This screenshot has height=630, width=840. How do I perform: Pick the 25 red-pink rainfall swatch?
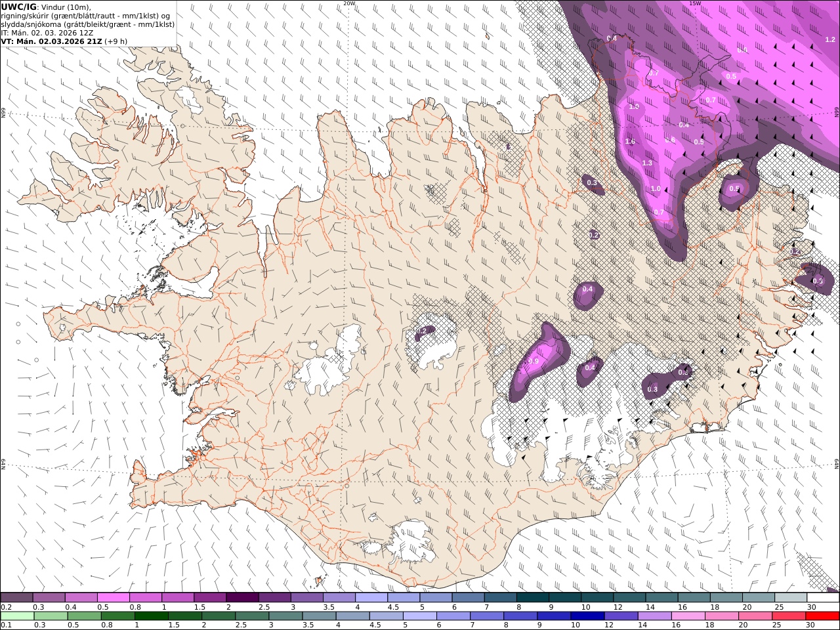tap(788, 616)
